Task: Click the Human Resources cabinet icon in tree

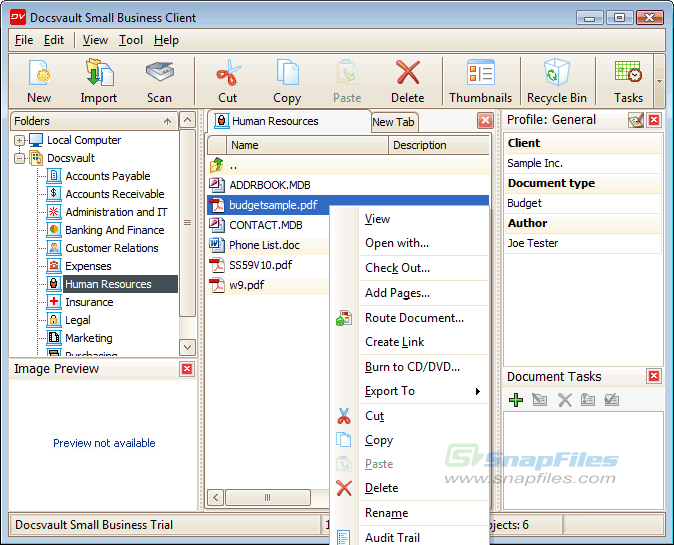Action: click(54, 284)
